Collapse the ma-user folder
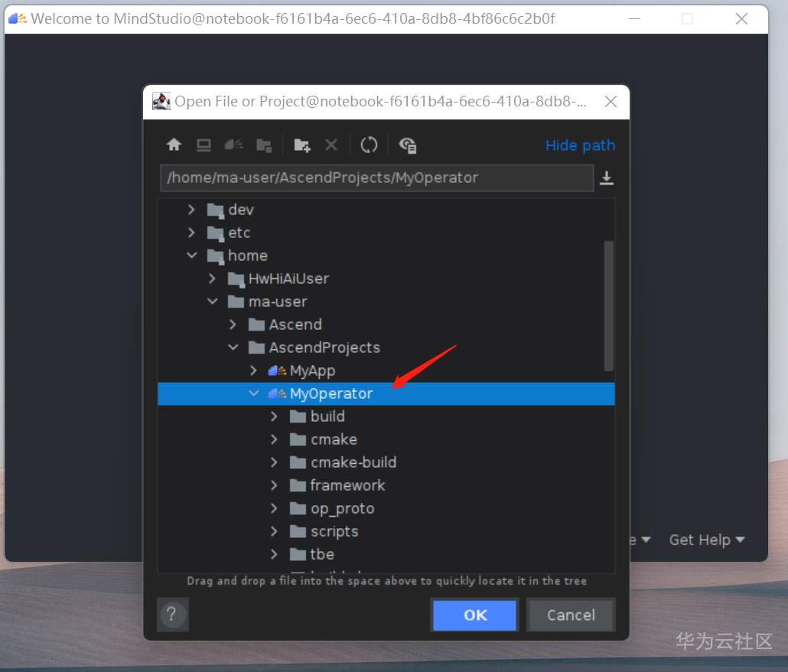The image size is (788, 672). (x=213, y=301)
